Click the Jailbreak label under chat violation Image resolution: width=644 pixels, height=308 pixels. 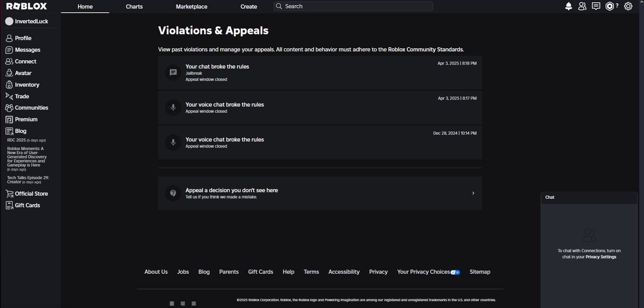point(194,73)
